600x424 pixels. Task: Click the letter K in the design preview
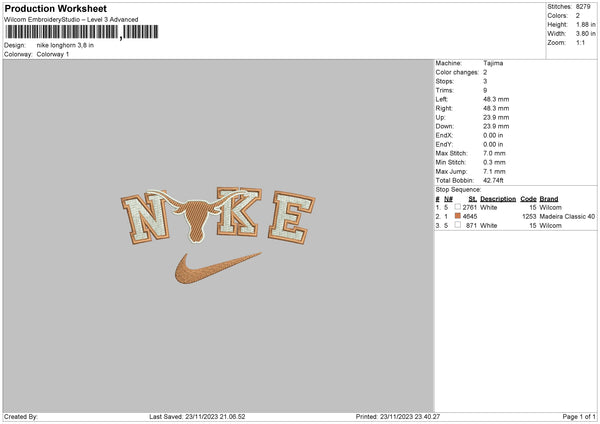(238, 211)
